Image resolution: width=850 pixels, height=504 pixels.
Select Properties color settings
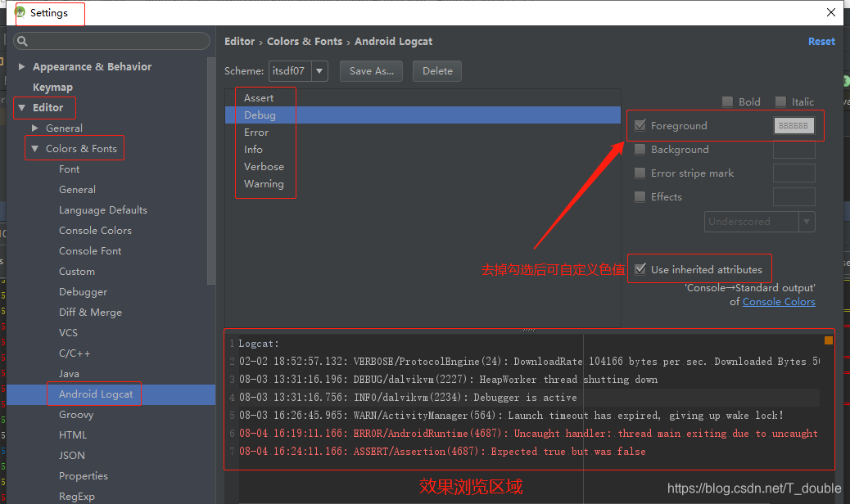coord(84,476)
